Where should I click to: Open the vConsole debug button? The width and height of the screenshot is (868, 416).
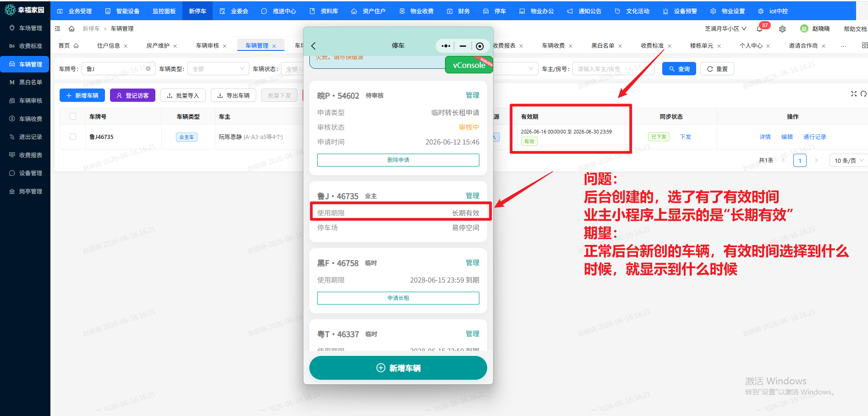(469, 65)
